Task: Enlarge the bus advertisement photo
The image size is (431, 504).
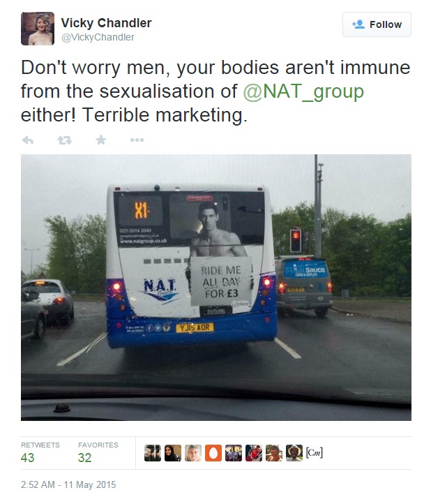Action: (x=215, y=288)
